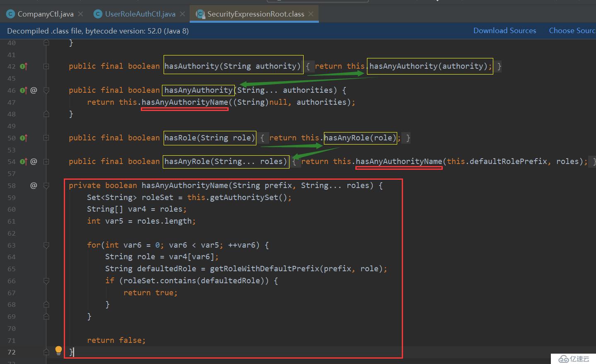This screenshot has width=596, height=364.
Task: Click hasAuthority(String authority) declaration
Action: (232, 66)
